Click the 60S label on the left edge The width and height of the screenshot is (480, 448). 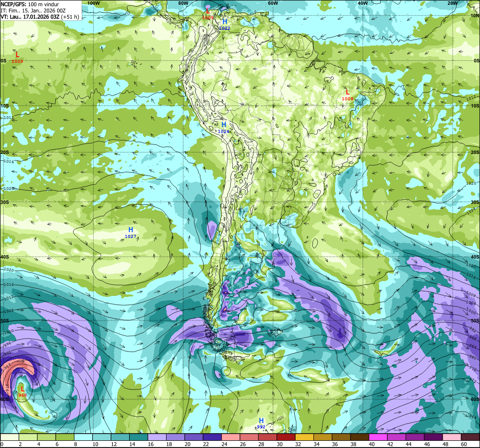tap(5, 399)
